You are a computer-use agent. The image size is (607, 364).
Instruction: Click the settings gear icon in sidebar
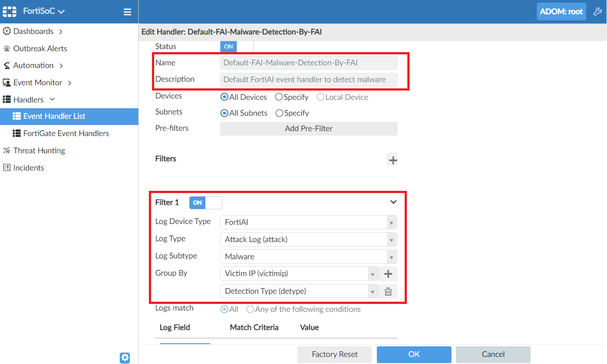click(x=125, y=357)
